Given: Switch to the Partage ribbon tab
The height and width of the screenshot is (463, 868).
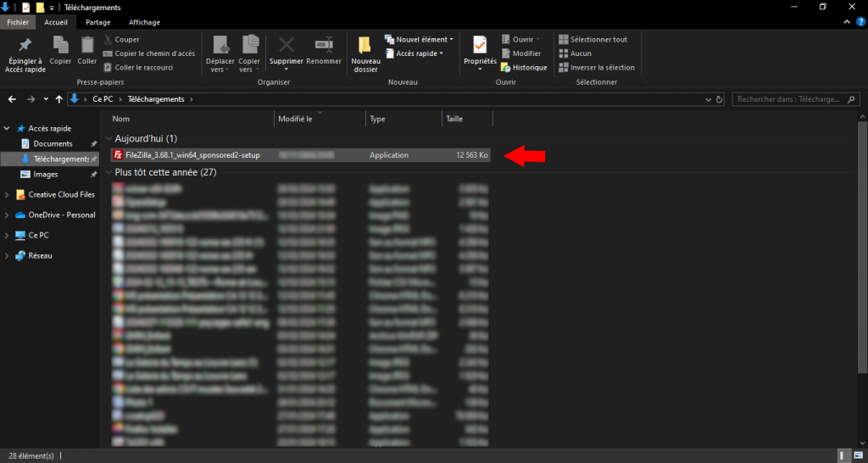Looking at the screenshot, I should point(97,22).
